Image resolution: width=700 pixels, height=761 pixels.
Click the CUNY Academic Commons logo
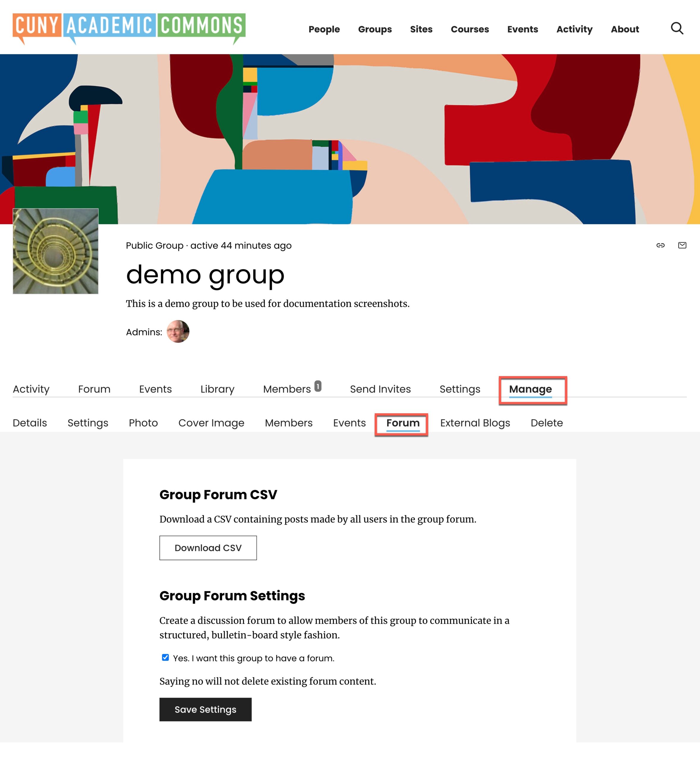(129, 29)
